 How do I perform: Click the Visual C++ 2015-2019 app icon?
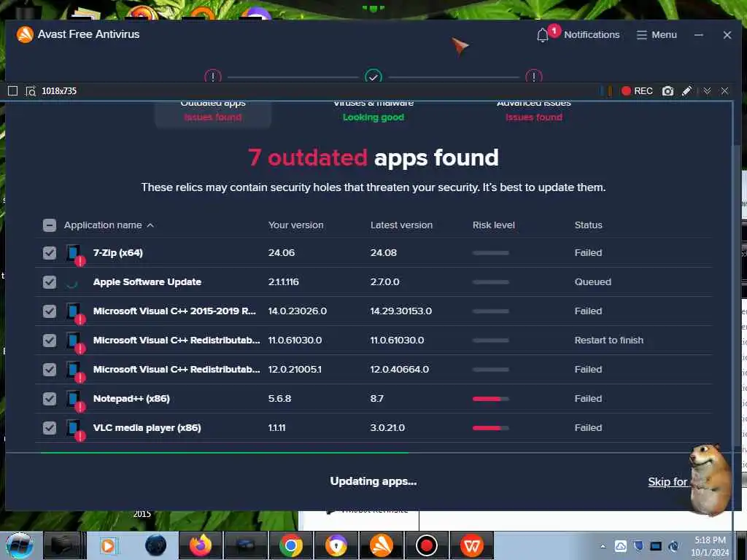click(x=75, y=312)
